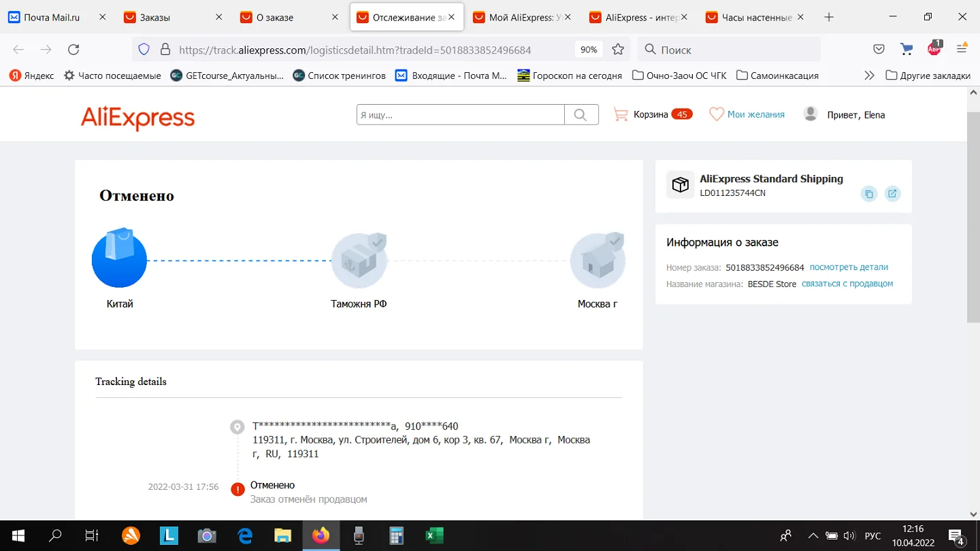The height and width of the screenshot is (551, 980).
Task: Open the Adblock Plus extension icon
Action: pos(934,48)
